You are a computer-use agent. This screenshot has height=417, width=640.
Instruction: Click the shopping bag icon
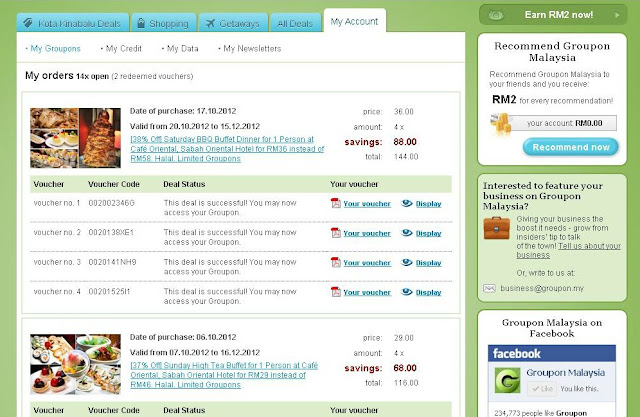[x=141, y=23]
